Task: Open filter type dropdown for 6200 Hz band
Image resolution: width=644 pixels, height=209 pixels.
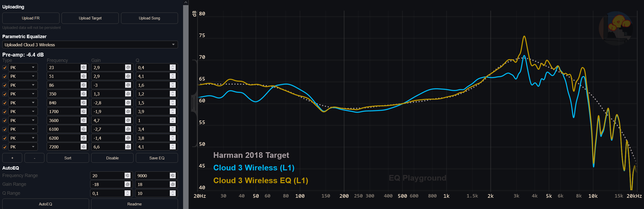Action: point(23,138)
